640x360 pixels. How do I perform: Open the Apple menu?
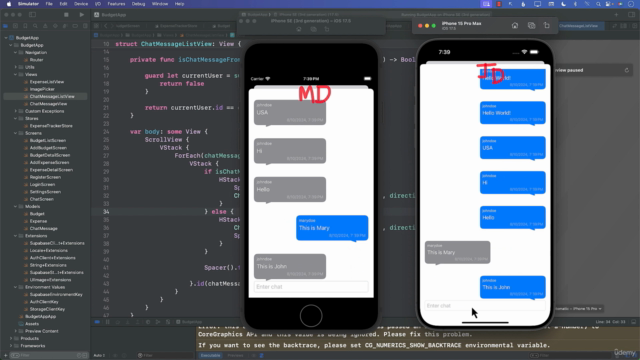point(9,4)
